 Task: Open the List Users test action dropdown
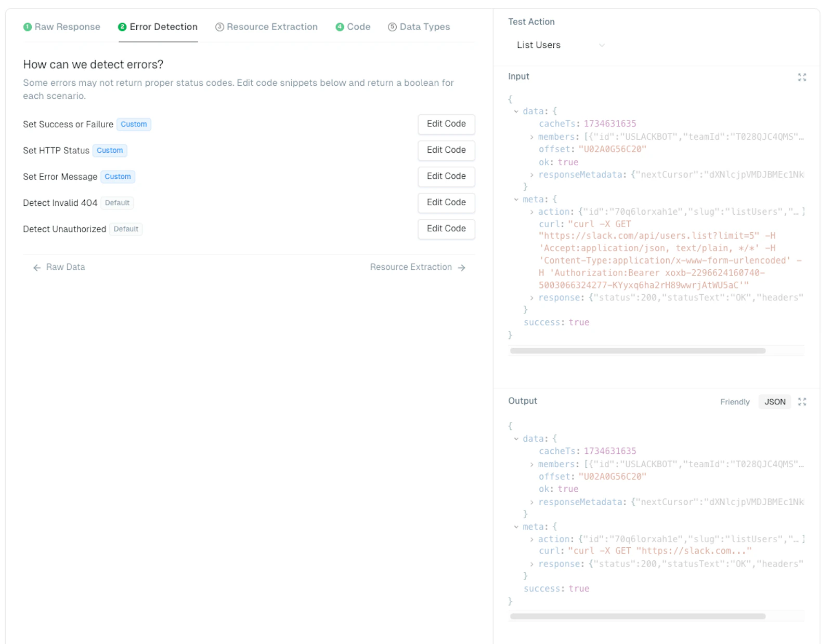pyautogui.click(x=560, y=45)
